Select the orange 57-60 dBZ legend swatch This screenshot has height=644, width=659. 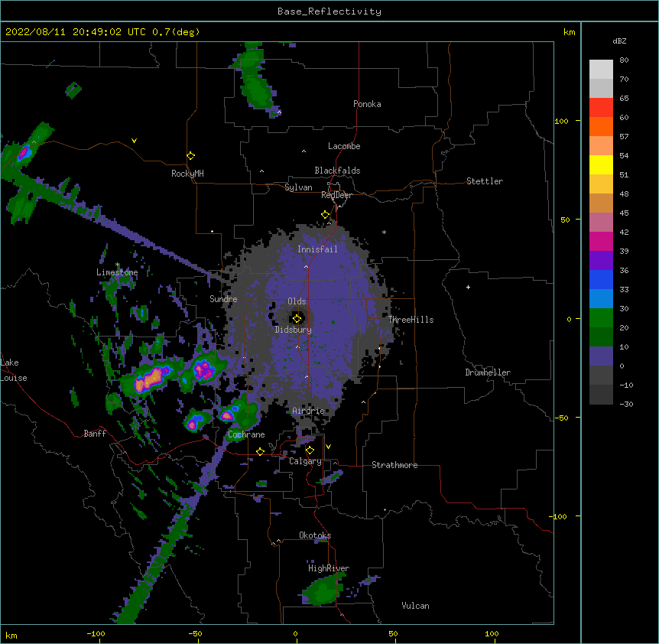pyautogui.click(x=601, y=126)
